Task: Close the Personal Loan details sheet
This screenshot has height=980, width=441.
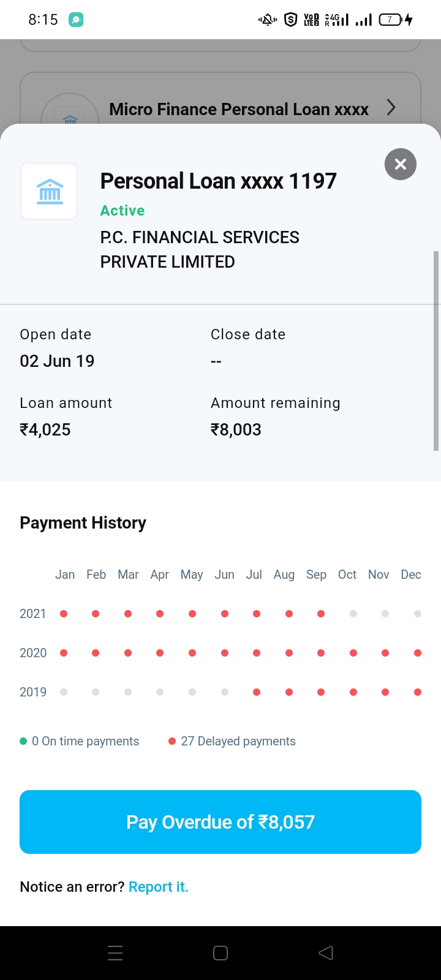Action: pos(401,164)
